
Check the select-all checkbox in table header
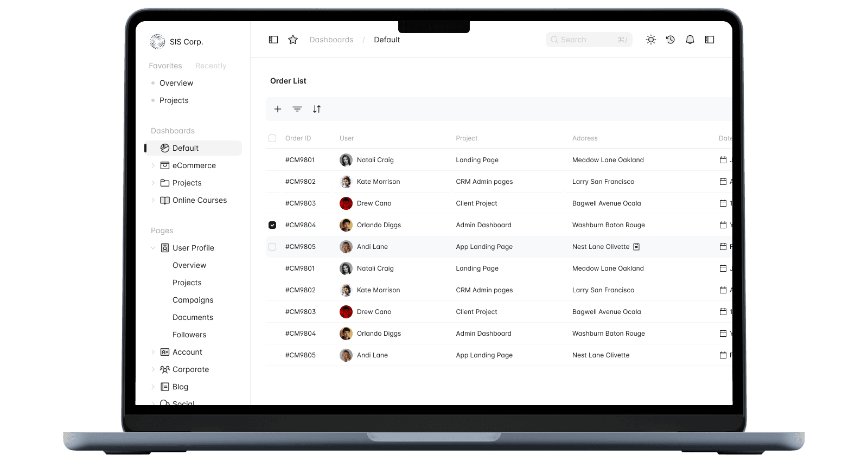272,138
